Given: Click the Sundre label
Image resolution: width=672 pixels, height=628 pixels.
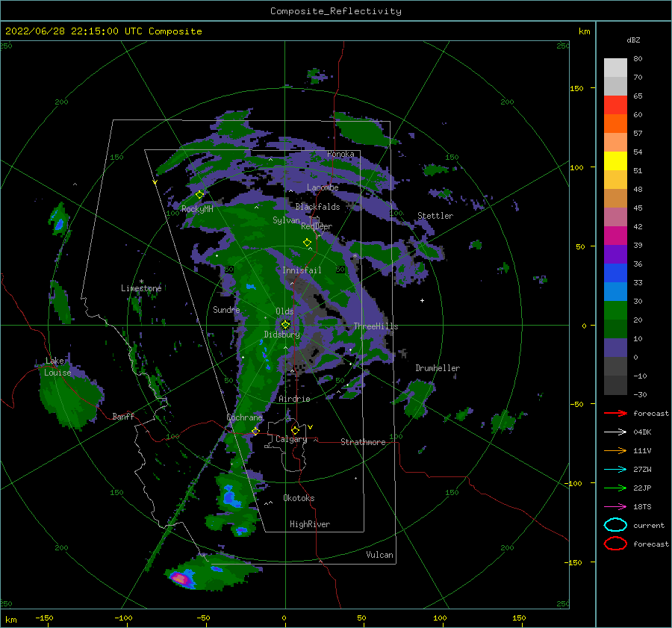Looking at the screenshot, I should click(x=226, y=309).
